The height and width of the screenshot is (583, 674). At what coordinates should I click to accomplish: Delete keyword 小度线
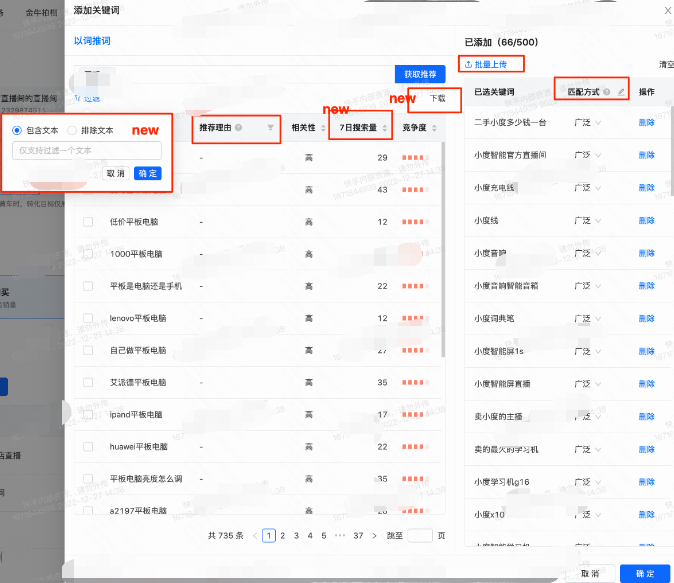(646, 221)
